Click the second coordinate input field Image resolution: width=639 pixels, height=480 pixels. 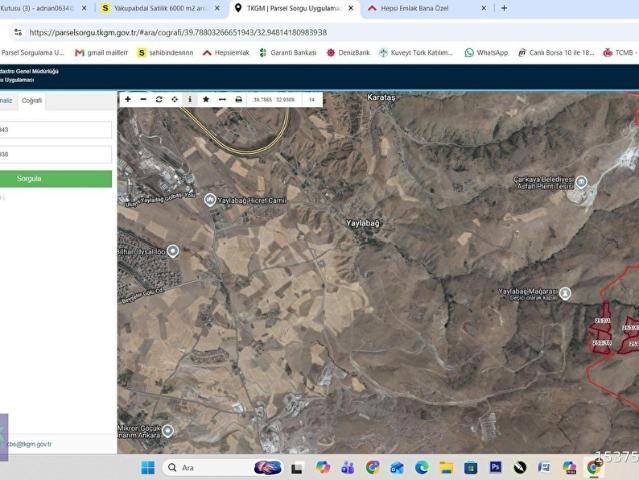pyautogui.click(x=55, y=154)
